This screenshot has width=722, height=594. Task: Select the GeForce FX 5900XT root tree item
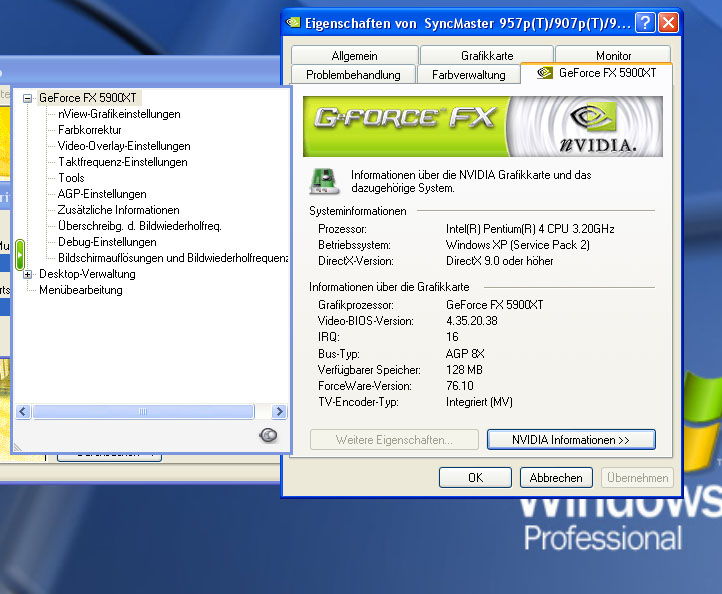click(87, 98)
